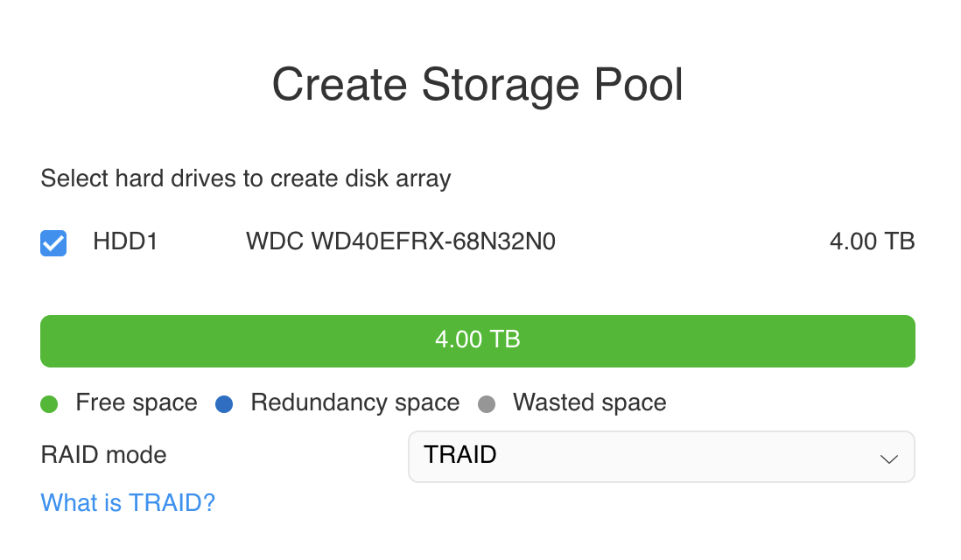Screen dimensions: 961x560
Task: Click the Create Storage Pool title
Action: (x=478, y=84)
